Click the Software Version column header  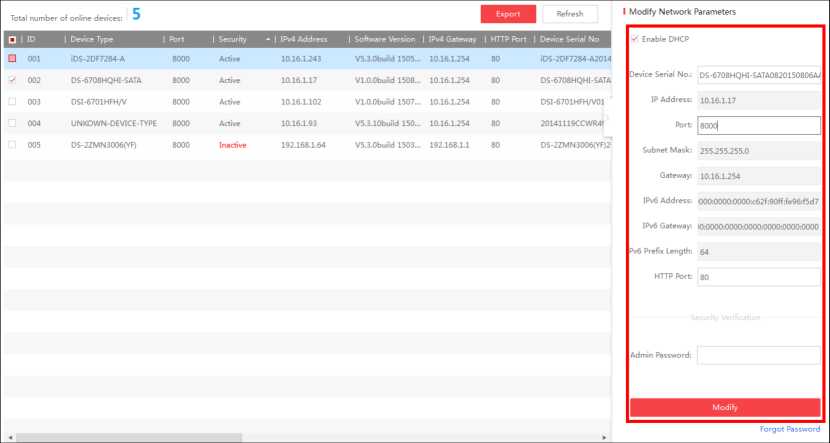[x=385, y=39]
